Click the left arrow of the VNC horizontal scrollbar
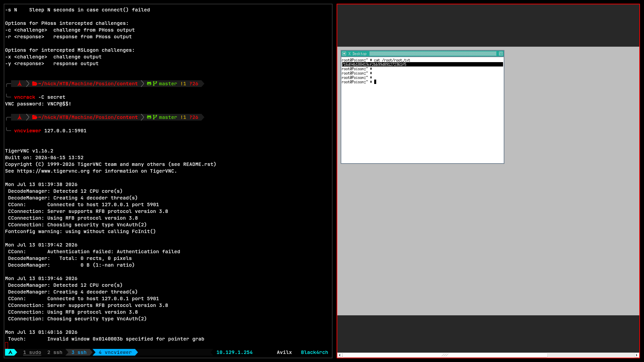Viewport: 644px width, 362px height. [340, 355]
